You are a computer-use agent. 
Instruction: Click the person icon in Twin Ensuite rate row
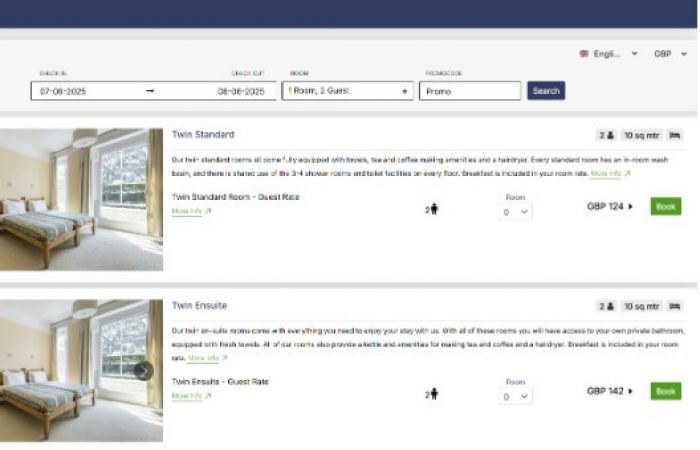click(x=432, y=394)
